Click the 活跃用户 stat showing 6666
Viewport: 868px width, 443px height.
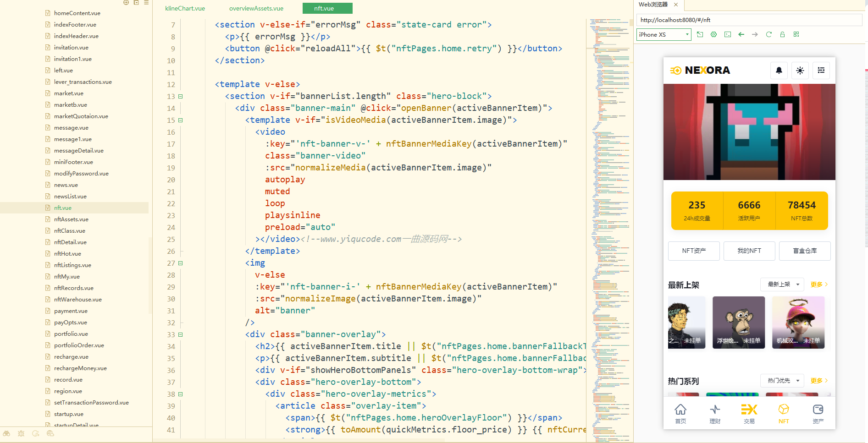point(749,211)
